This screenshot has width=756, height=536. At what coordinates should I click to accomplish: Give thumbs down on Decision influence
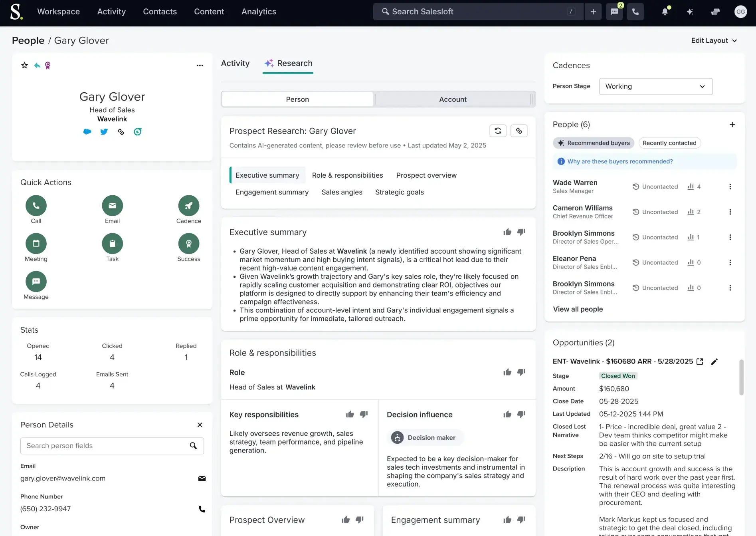coord(521,414)
